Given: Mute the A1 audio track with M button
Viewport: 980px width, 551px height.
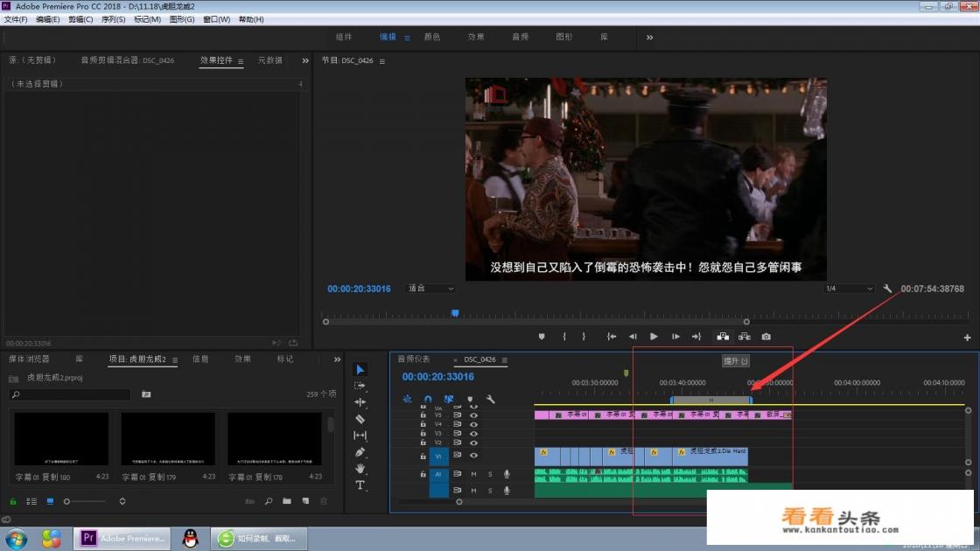Looking at the screenshot, I should click(473, 473).
